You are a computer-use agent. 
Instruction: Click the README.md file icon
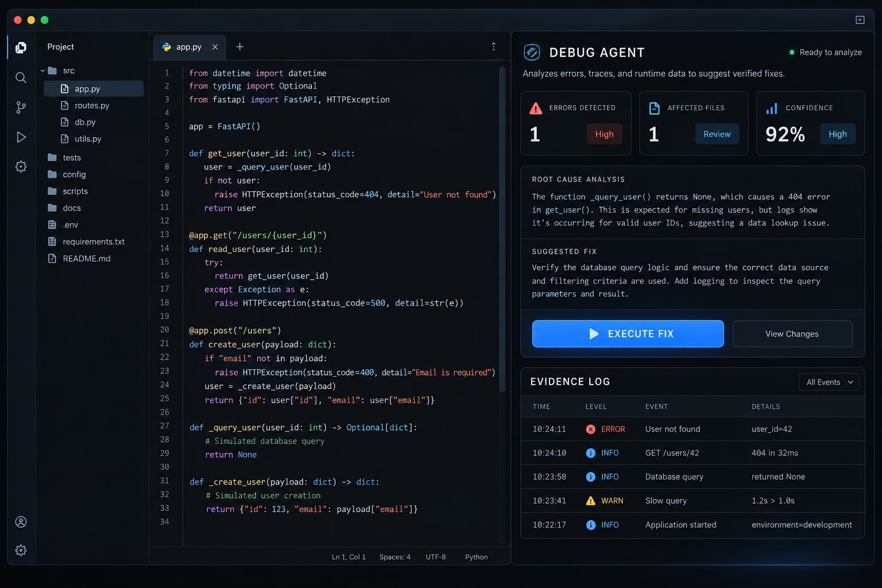pos(52,258)
